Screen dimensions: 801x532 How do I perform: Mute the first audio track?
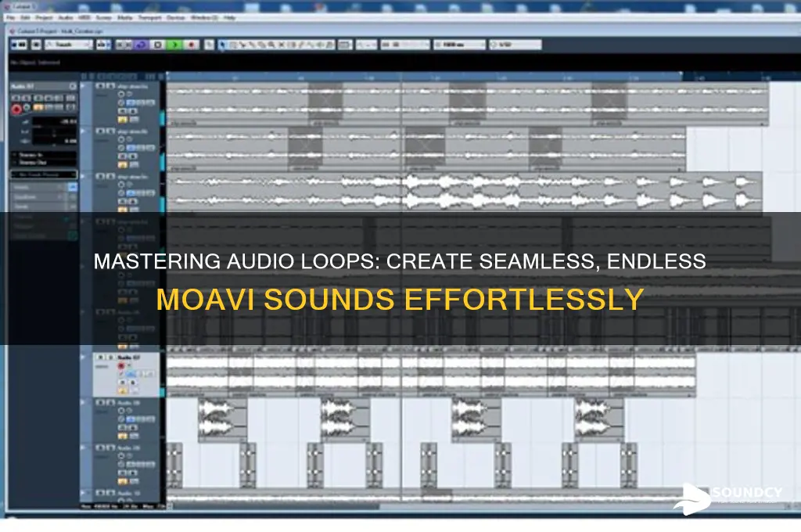100,86
